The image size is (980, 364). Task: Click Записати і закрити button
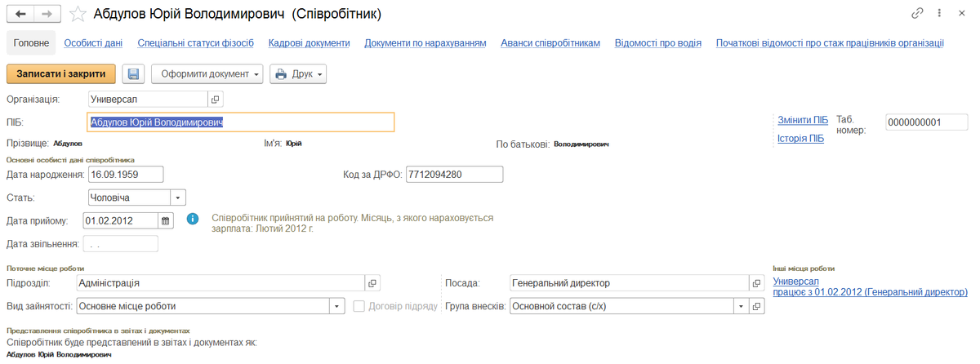(61, 73)
